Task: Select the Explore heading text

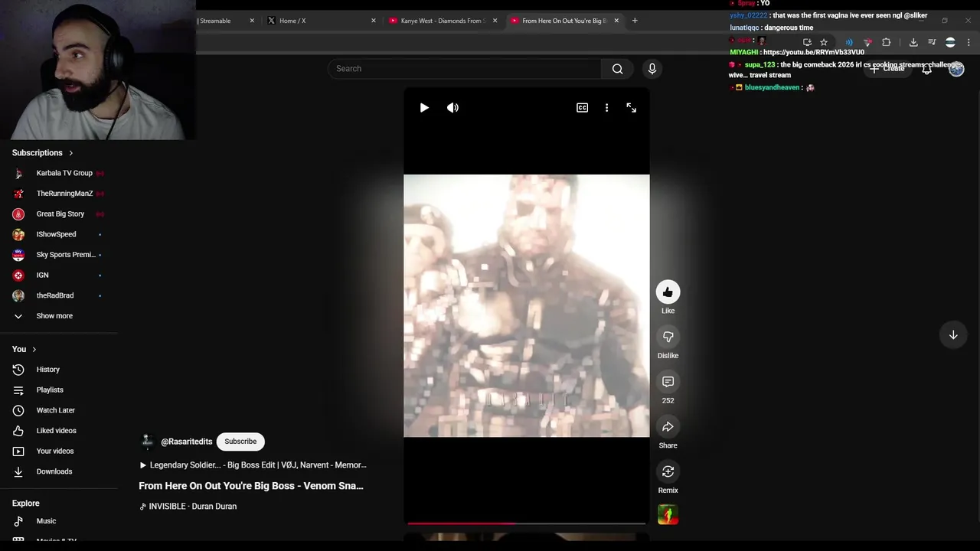Action: coord(25,504)
